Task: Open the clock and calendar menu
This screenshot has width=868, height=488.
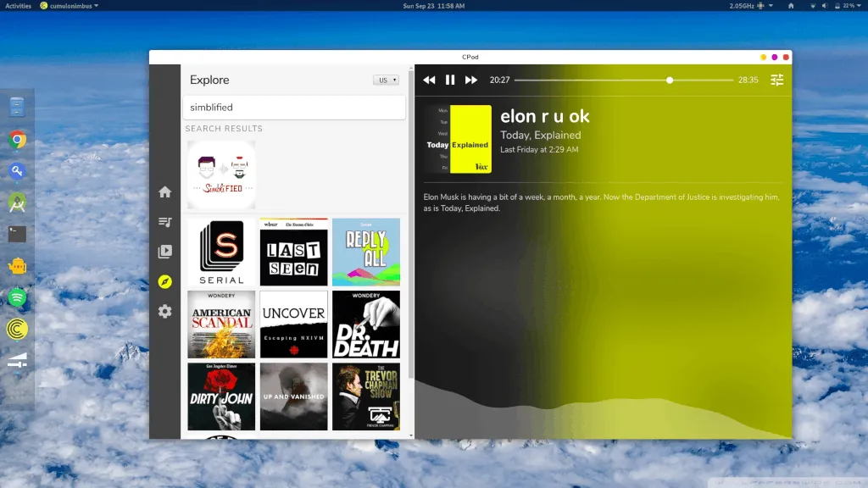Action: (433, 5)
